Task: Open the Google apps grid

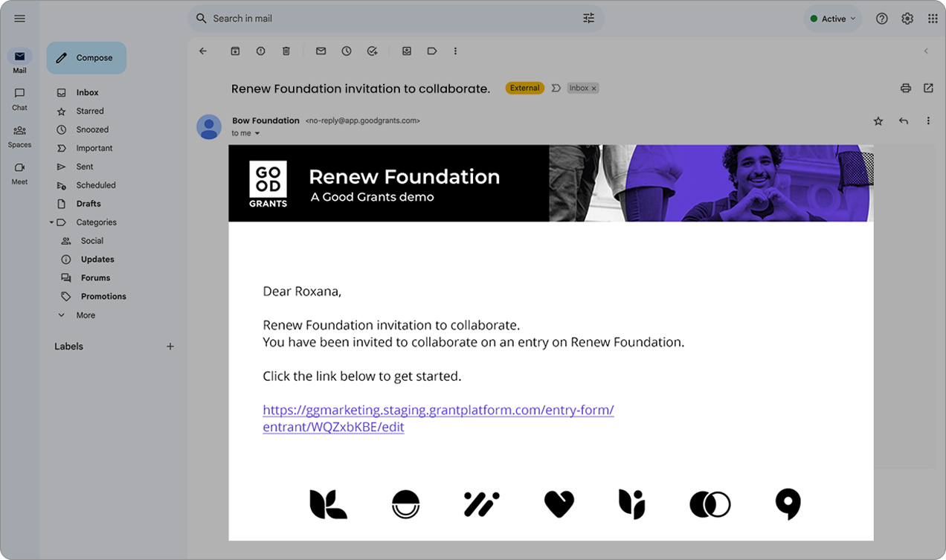Action: point(932,18)
